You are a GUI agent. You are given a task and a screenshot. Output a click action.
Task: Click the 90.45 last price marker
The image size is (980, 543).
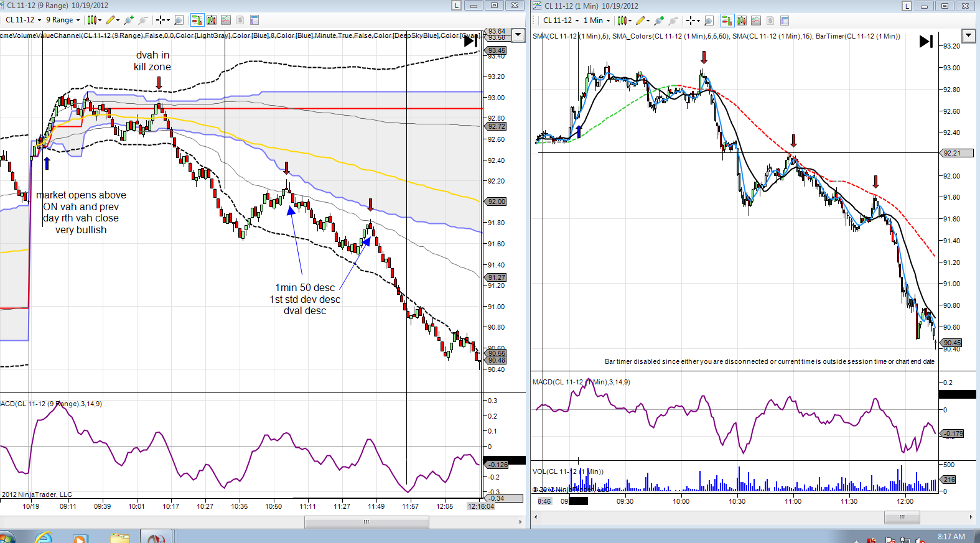point(951,343)
